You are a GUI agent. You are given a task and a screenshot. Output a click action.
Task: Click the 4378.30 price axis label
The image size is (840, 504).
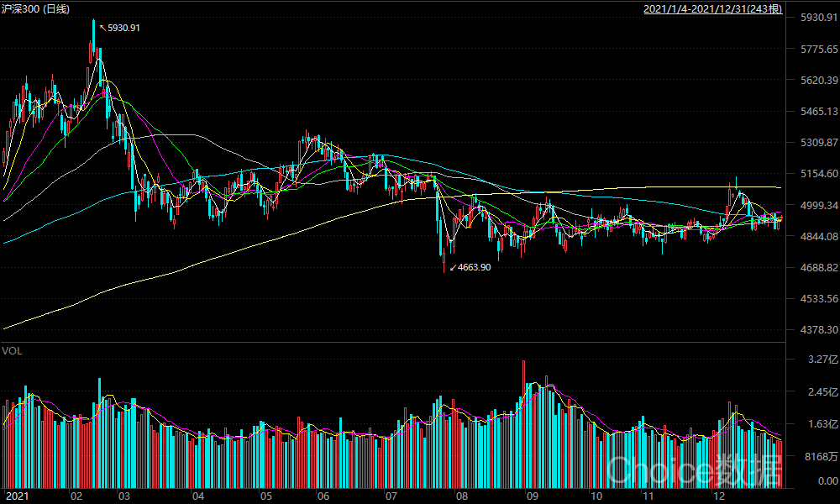click(818, 330)
